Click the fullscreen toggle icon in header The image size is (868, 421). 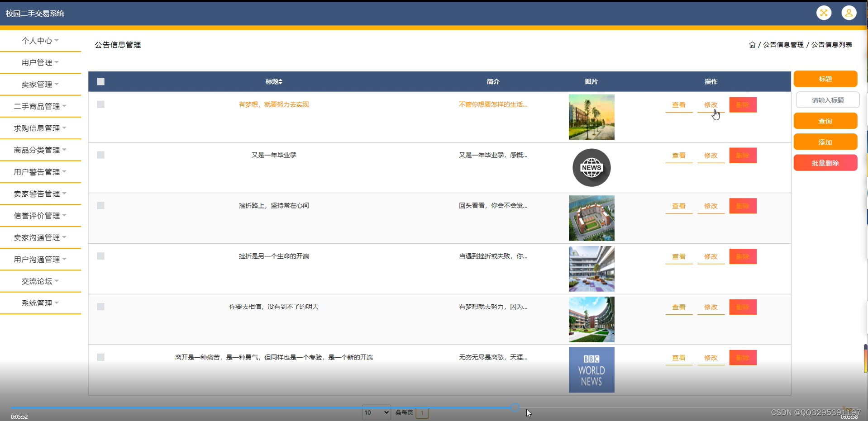coord(824,13)
